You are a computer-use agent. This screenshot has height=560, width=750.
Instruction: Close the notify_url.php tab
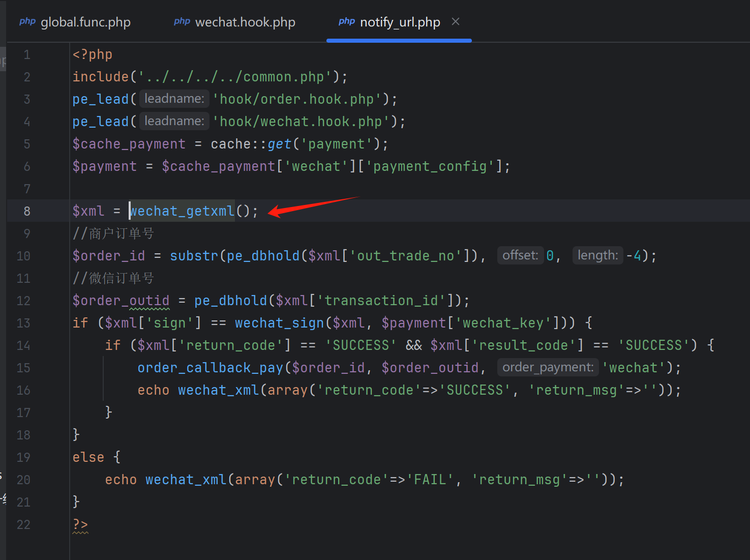(456, 22)
